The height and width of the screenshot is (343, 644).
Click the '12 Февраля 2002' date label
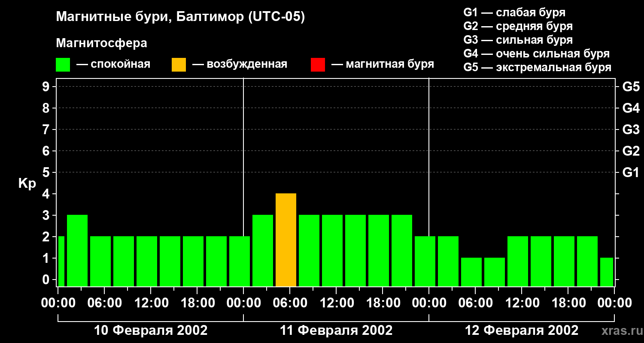point(522,331)
